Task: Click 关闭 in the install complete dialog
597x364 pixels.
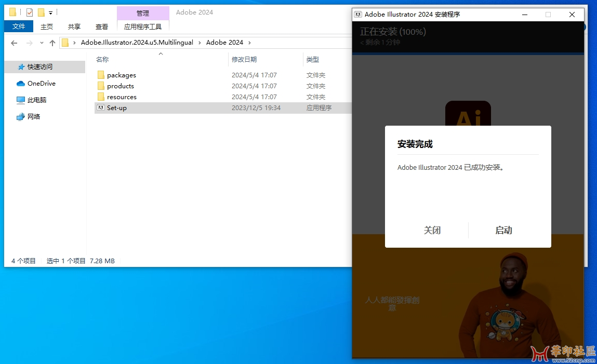Action: tap(432, 230)
